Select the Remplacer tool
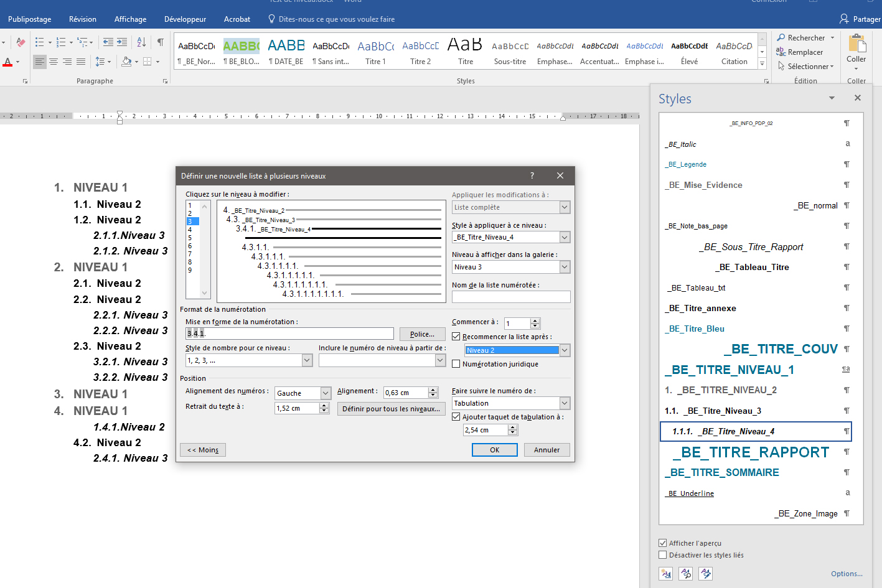 click(800, 52)
